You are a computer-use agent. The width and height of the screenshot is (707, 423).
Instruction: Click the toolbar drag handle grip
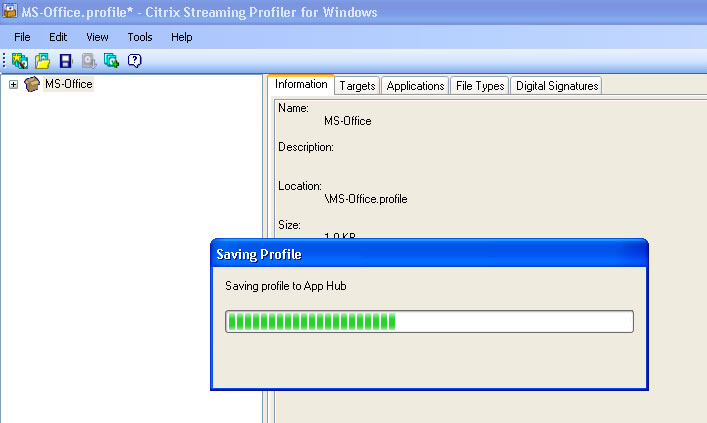pos(4,61)
